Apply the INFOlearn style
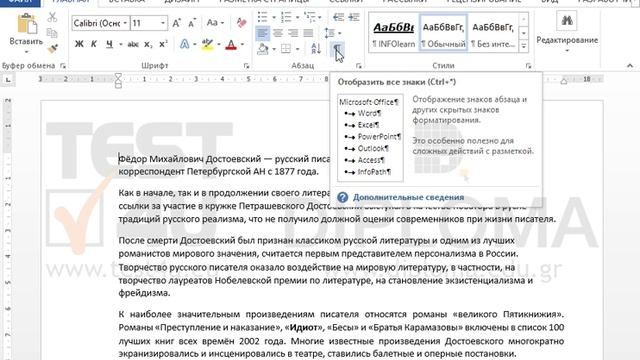640x360 pixels. point(394,33)
